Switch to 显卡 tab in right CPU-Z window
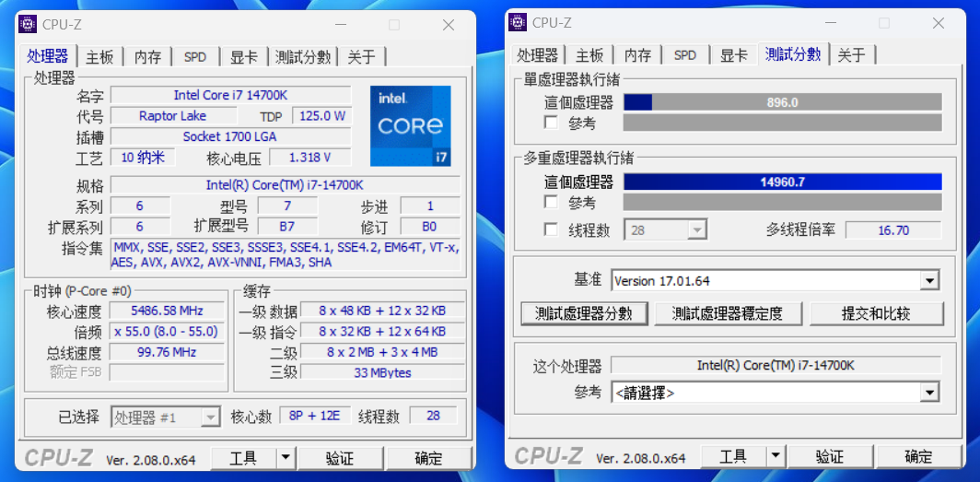 [x=734, y=55]
